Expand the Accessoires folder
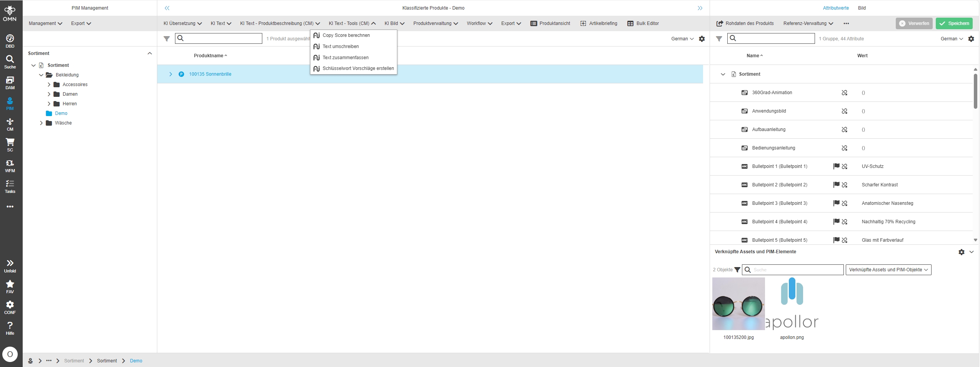 49,85
